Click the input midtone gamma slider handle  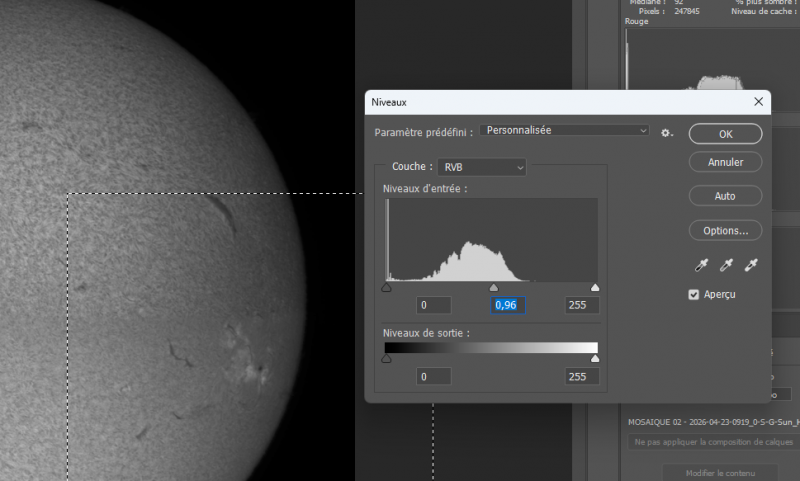point(493,288)
